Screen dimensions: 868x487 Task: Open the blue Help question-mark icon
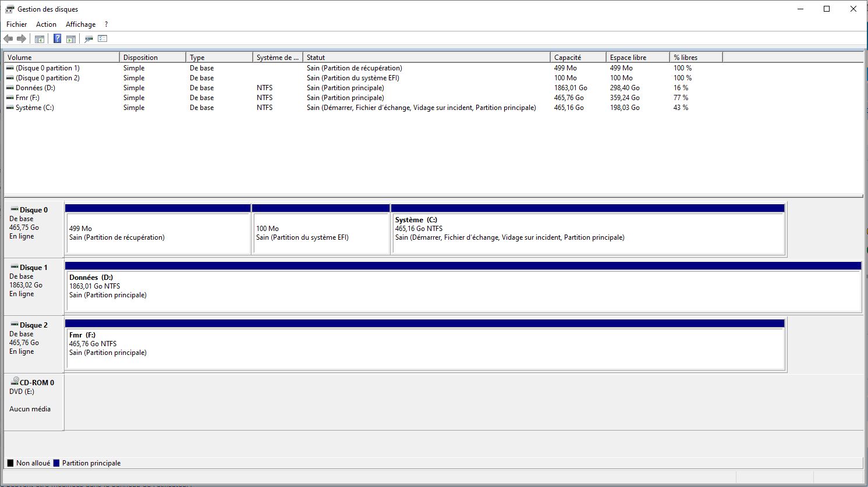coord(57,39)
